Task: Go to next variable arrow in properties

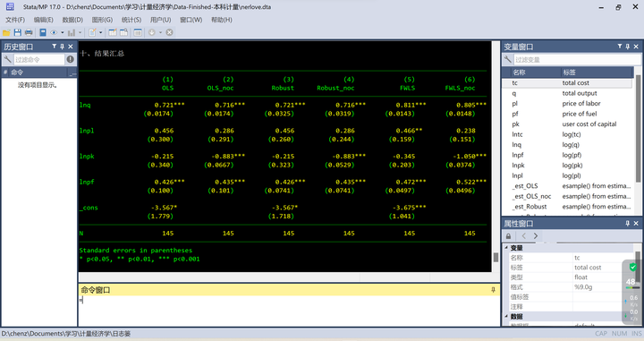Action: (536, 235)
